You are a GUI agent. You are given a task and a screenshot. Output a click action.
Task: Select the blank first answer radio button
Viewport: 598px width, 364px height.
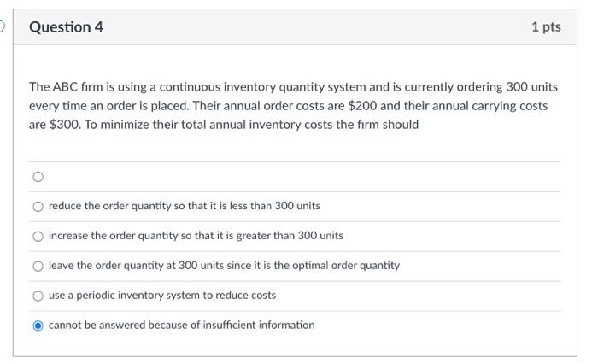click(37, 178)
